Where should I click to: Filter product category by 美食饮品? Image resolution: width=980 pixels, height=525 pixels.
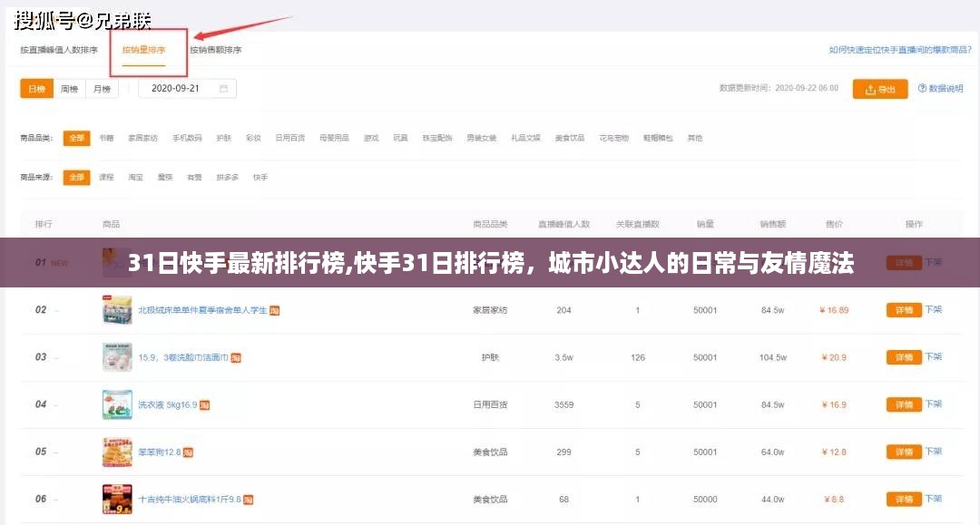569,138
